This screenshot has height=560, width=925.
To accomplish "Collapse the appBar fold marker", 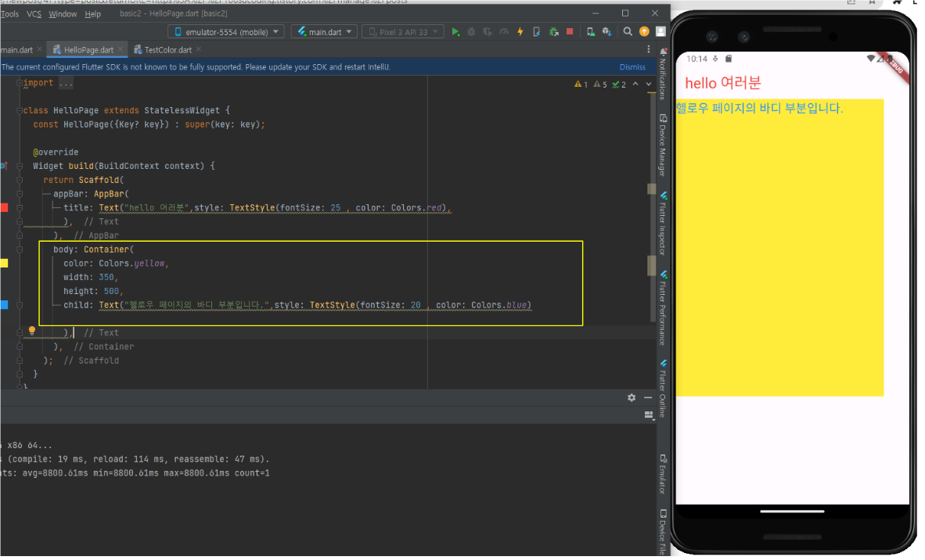I will 20,195.
